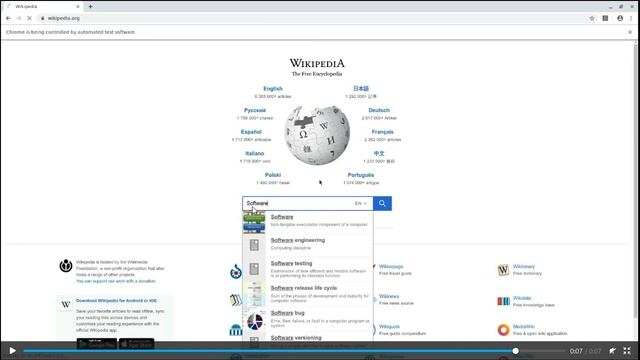Click the Wikidata barcode icon

(x=503, y=301)
